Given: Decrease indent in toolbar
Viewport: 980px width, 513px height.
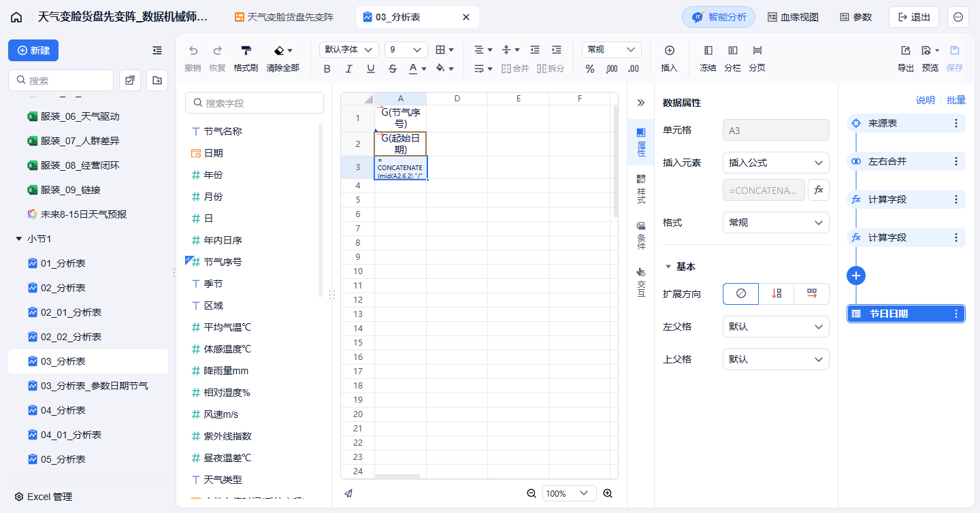Looking at the screenshot, I should pos(535,50).
